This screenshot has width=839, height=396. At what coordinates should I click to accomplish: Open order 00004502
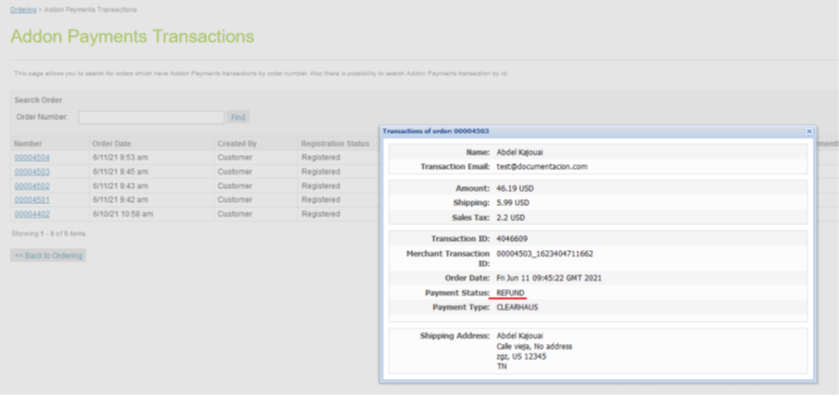[x=32, y=186]
